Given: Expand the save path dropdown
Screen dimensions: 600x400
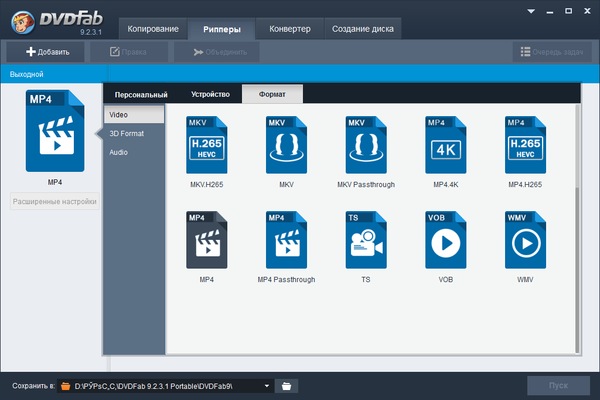Looking at the screenshot, I should tap(267, 385).
